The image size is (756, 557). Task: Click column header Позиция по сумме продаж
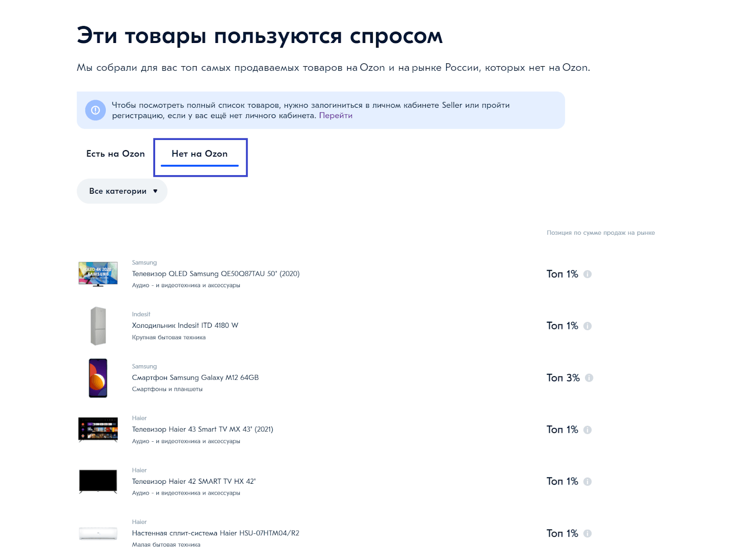click(x=601, y=233)
